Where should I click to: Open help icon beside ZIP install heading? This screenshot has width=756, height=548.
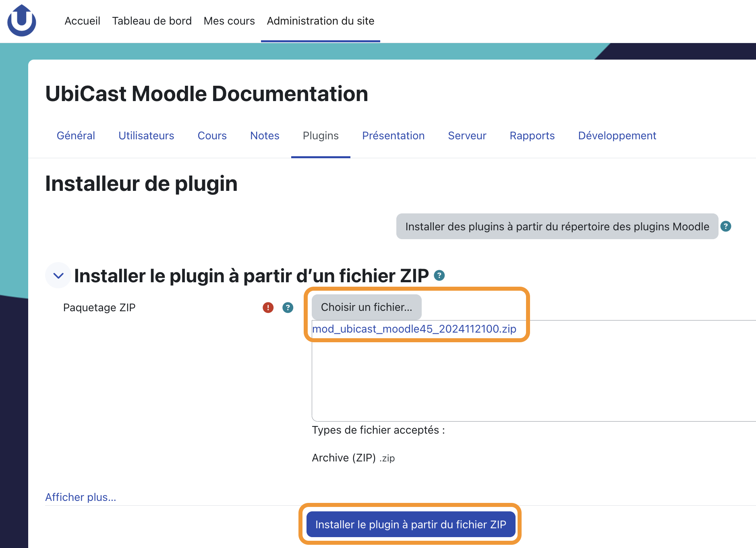[x=439, y=275]
